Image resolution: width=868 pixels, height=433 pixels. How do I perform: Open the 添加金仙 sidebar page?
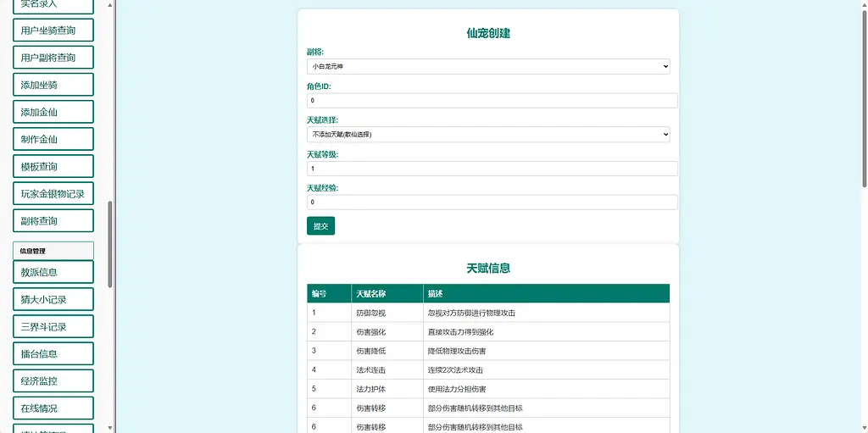pos(53,112)
